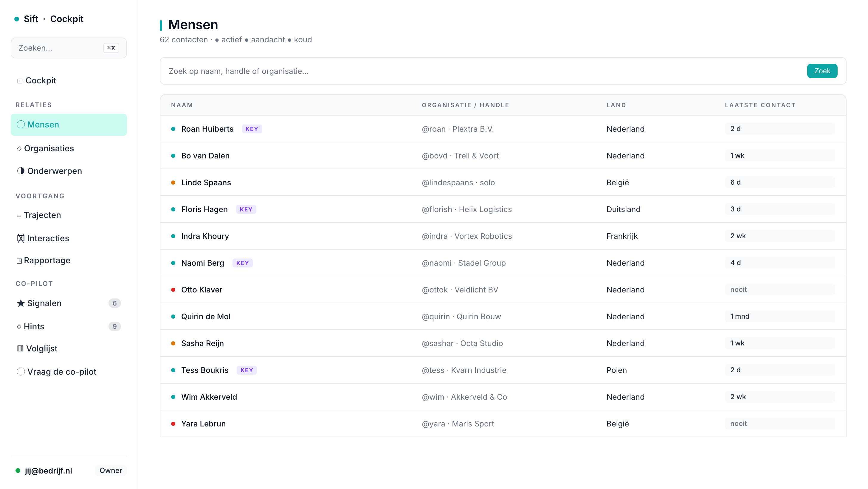Click '@yara · Maris Sport' cell

(458, 424)
